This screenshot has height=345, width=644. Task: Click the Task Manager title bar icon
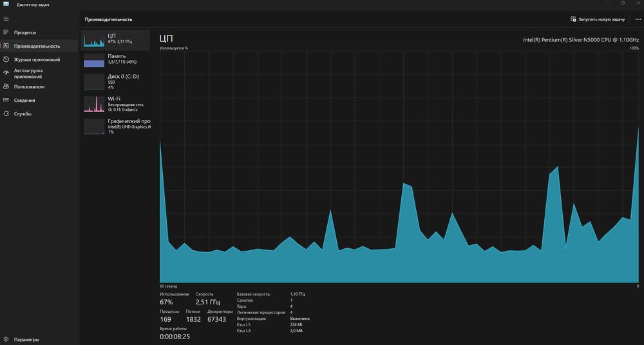coord(6,5)
